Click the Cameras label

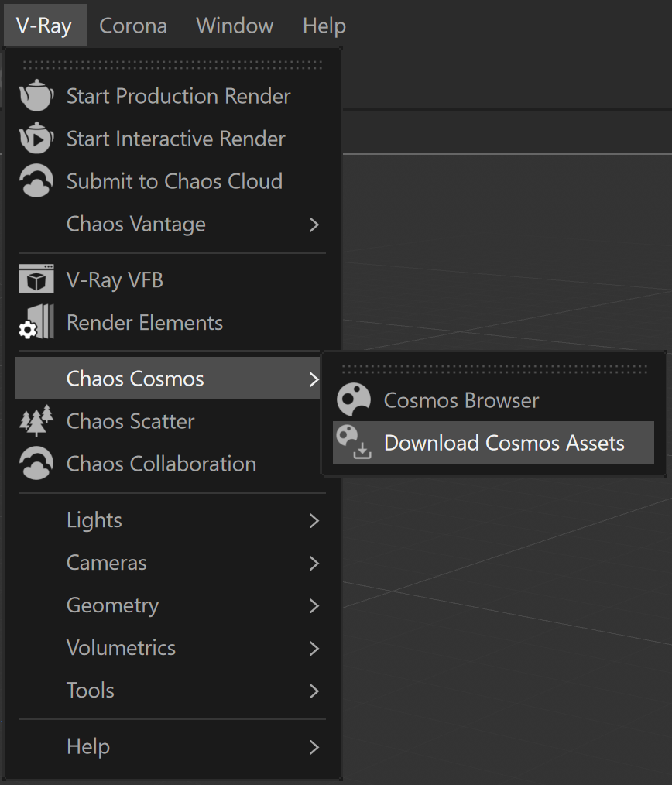107,563
